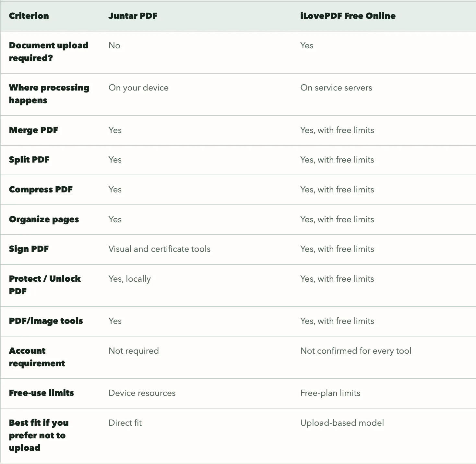Click "Yes, with free limits" in PDF/image tools row
476x464 pixels.
[337, 321]
